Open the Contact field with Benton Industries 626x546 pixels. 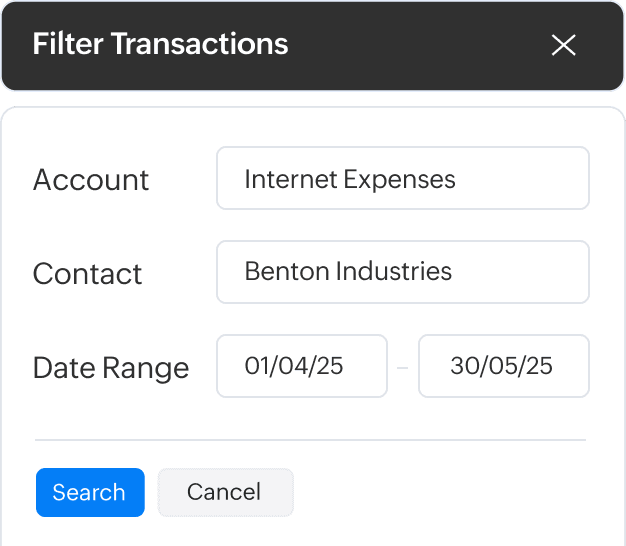coord(402,272)
